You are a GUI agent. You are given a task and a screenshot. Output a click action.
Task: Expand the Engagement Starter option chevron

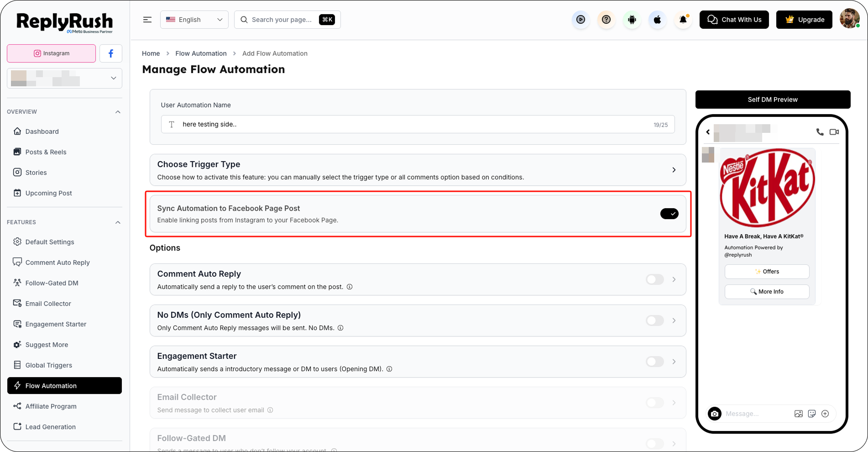tap(674, 362)
